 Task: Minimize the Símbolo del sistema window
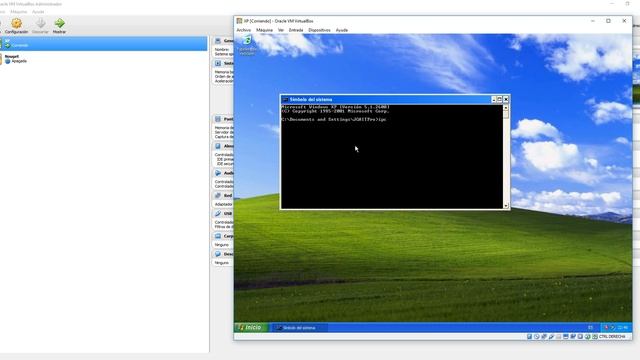[x=493, y=99]
